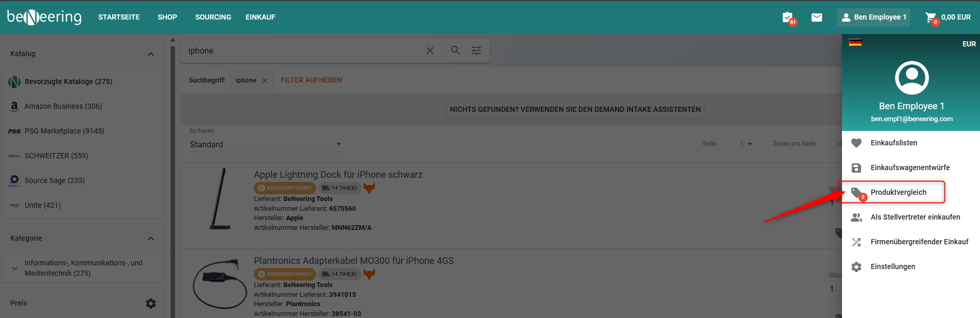
Task: Open the tasks clipboard icon with badge
Action: click(787, 18)
